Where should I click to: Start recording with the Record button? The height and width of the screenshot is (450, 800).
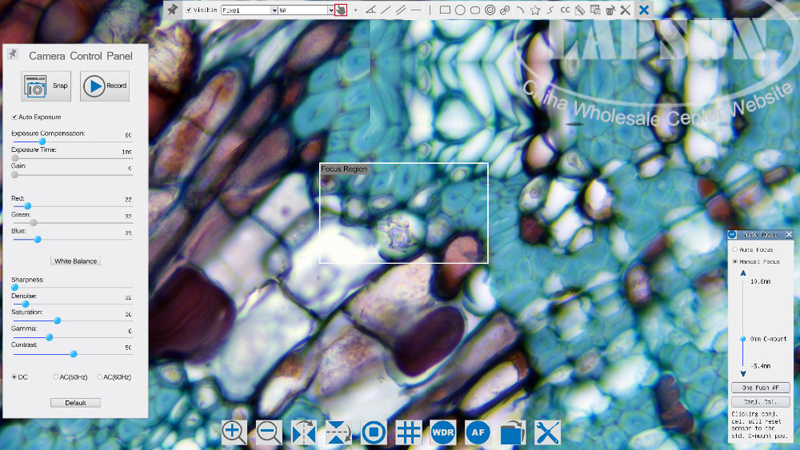point(106,86)
